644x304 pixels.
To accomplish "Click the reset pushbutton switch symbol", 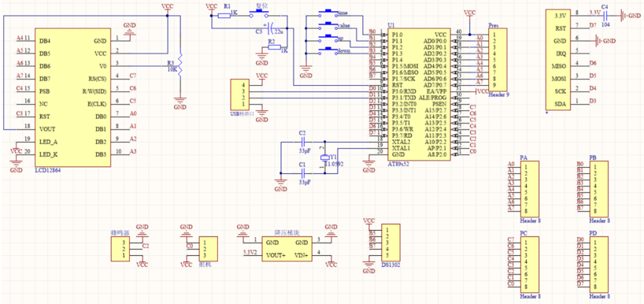I will click(260, 13).
